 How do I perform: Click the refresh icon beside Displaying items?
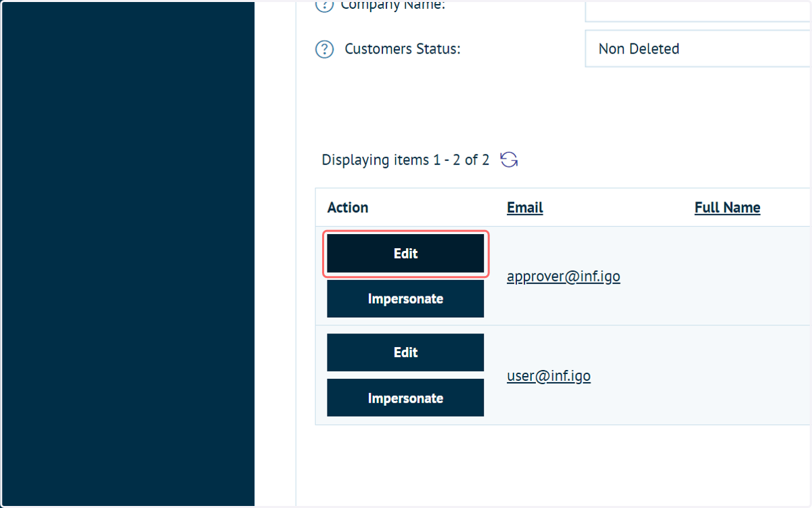click(509, 160)
